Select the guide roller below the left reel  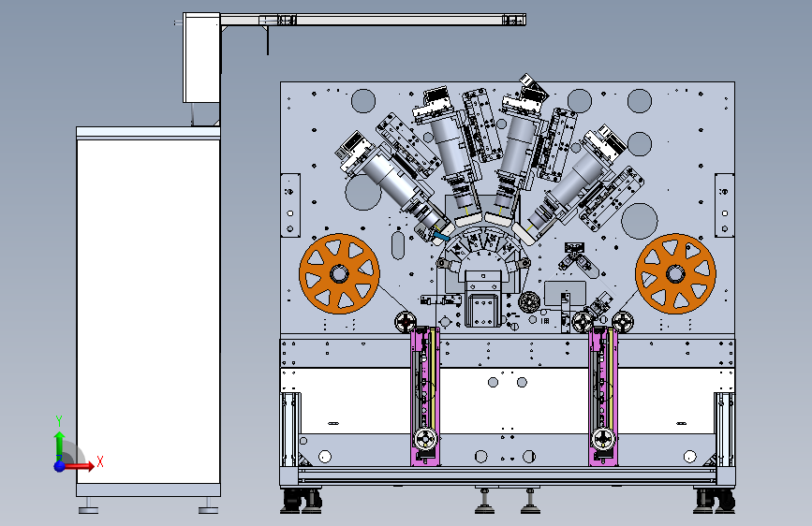(405, 322)
